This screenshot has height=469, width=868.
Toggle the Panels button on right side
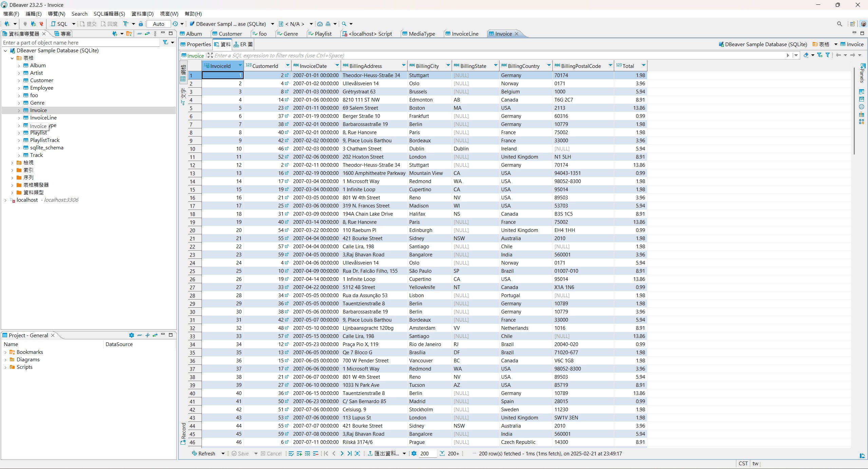[862, 73]
